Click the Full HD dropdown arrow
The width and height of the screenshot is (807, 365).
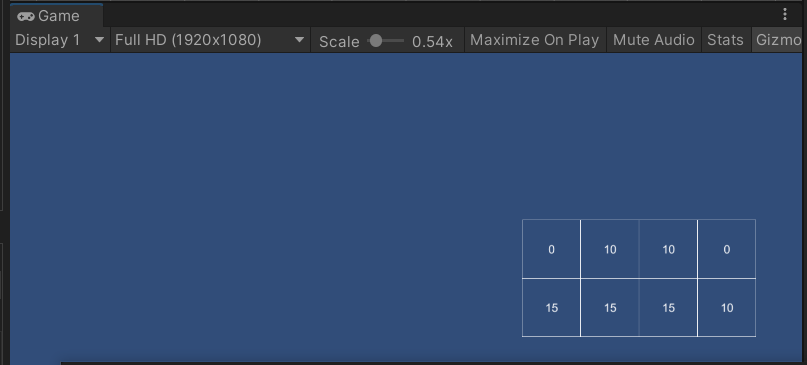(x=299, y=40)
